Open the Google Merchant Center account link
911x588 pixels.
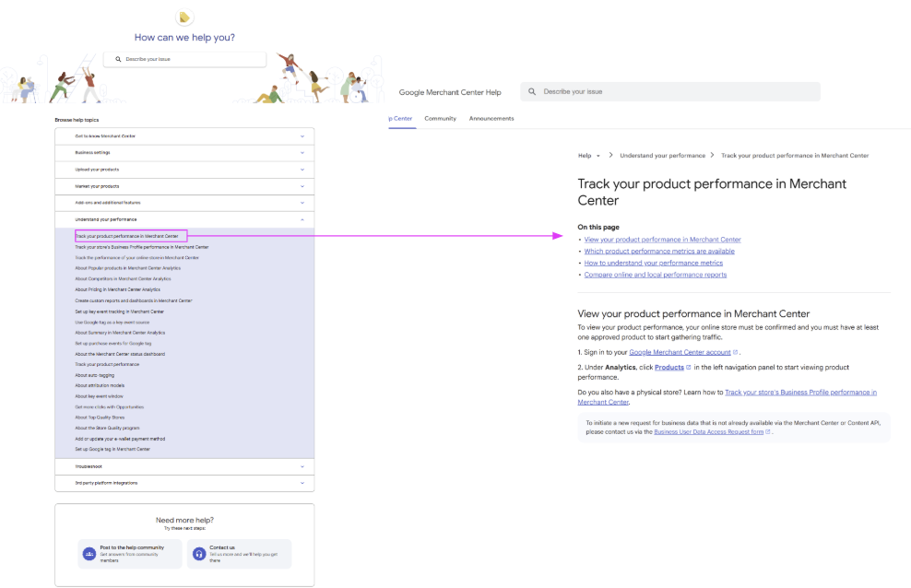pyautogui.click(x=680, y=352)
